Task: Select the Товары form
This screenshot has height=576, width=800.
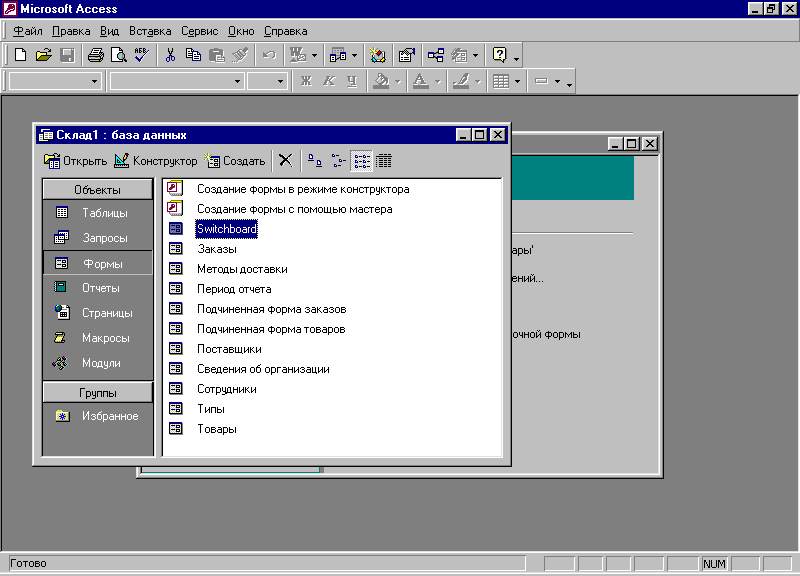Action: coord(217,429)
